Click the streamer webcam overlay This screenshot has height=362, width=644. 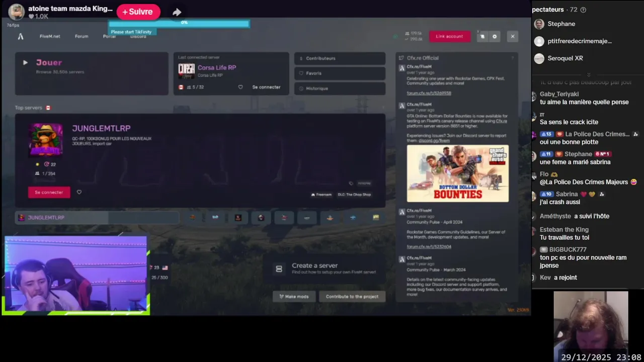pyautogui.click(x=75, y=275)
